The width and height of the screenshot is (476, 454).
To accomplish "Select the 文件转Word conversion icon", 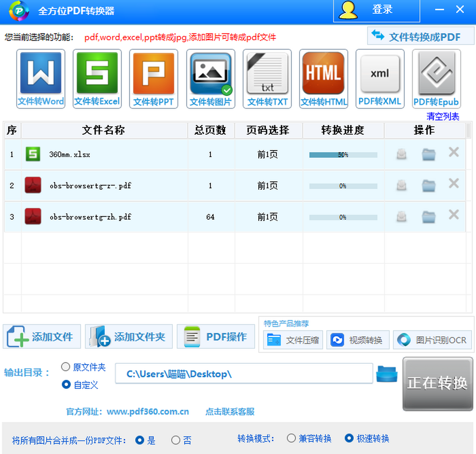I will [x=40, y=79].
